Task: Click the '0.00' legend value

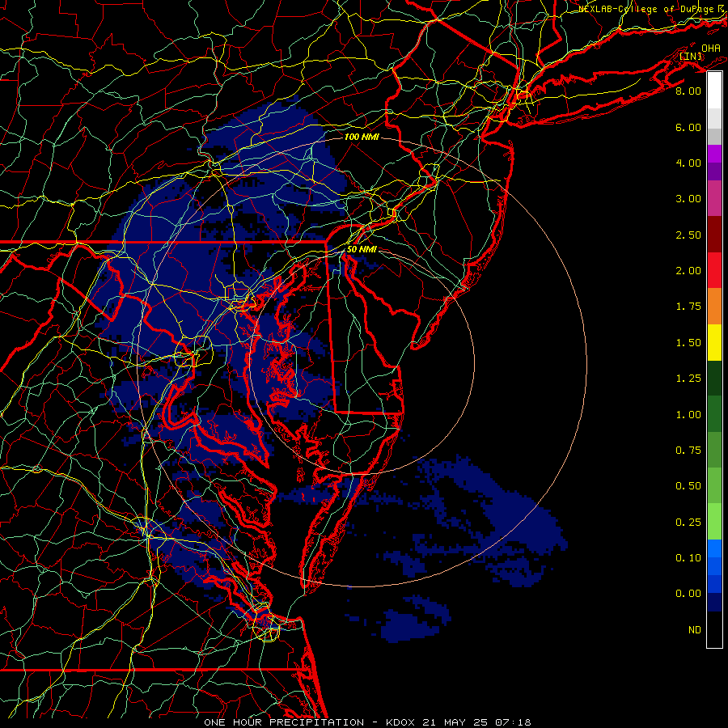Action: click(x=688, y=594)
